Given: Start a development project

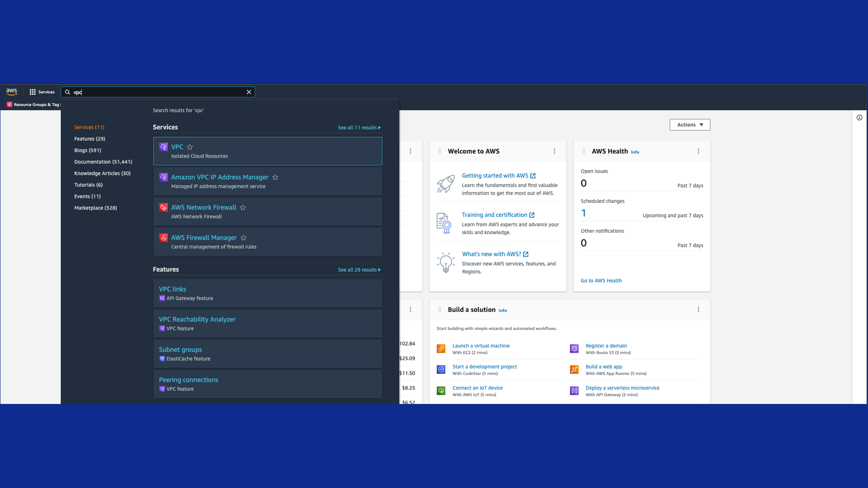Looking at the screenshot, I should point(484,367).
